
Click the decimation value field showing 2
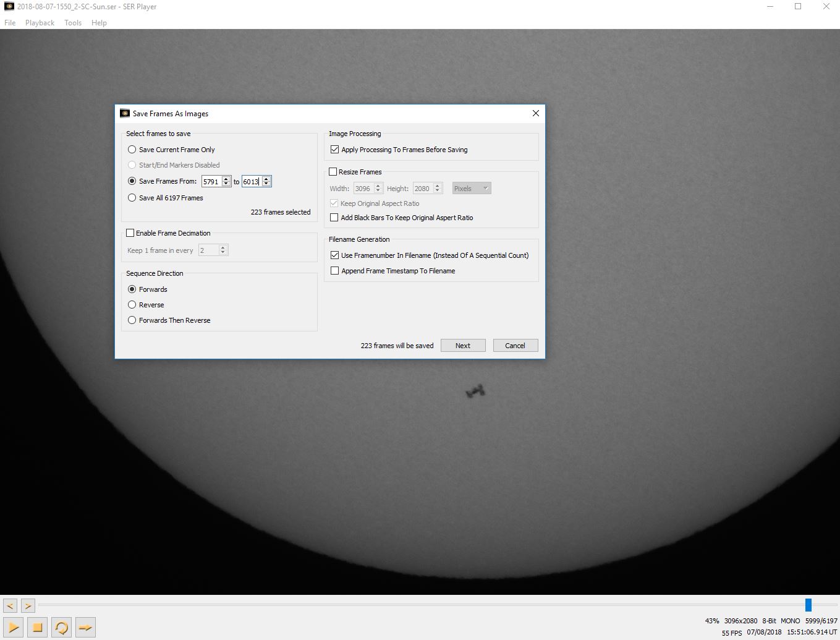point(208,250)
